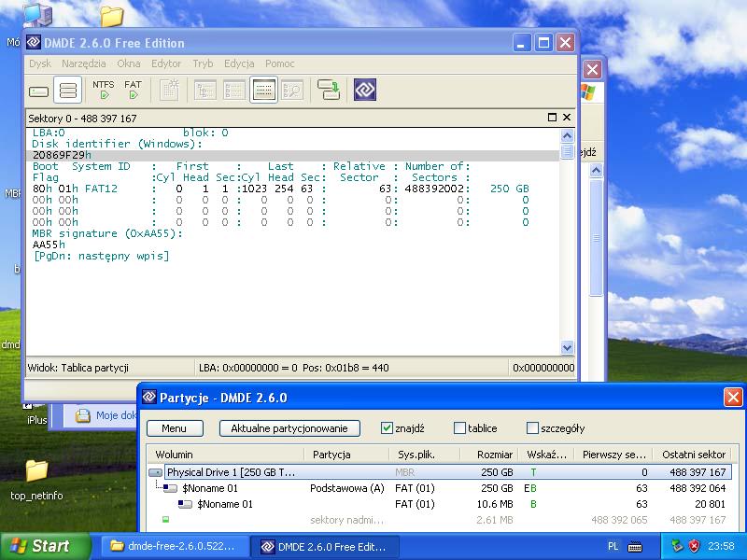Click the greyed new-object toolbar icon
The image size is (747, 560).
[170, 90]
